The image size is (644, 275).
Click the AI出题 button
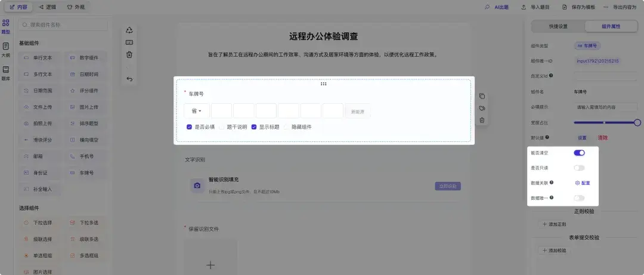coord(497,7)
